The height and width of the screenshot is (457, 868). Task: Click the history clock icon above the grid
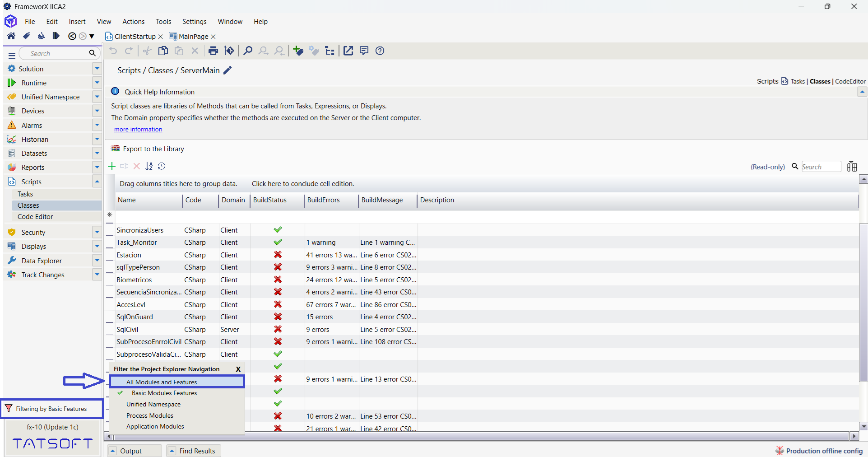coord(162,166)
